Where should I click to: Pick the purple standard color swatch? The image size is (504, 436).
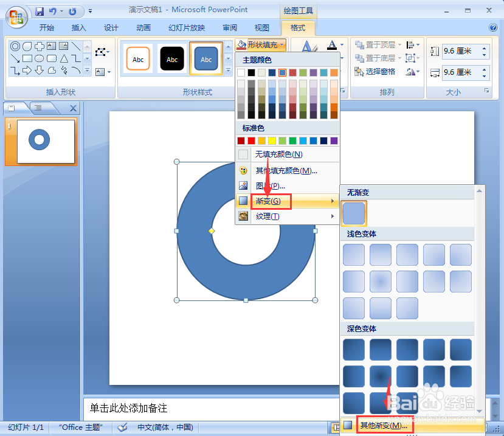tap(334, 140)
